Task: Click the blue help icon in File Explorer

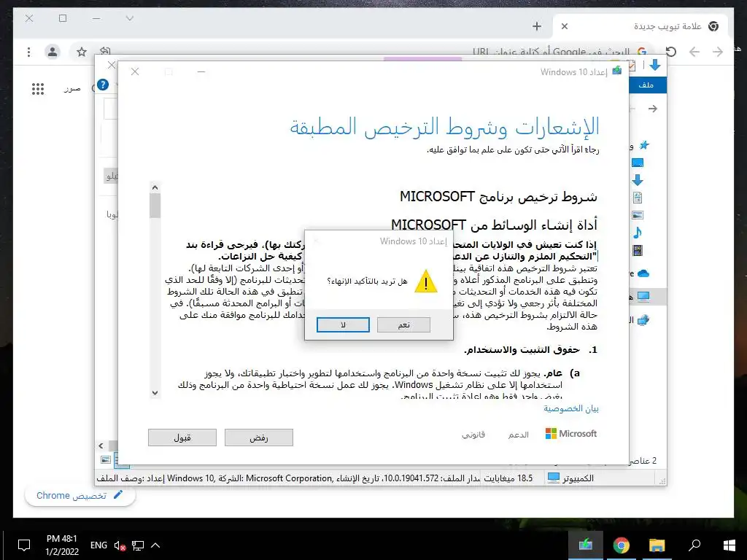Action: click(103, 85)
